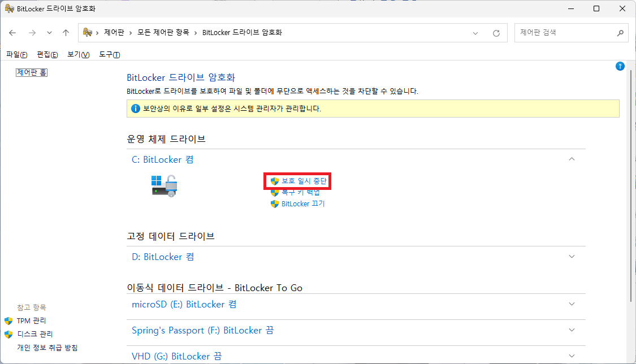636x364 pixels.
Task: Click the unlocked C: drive icon
Action: 165,186
